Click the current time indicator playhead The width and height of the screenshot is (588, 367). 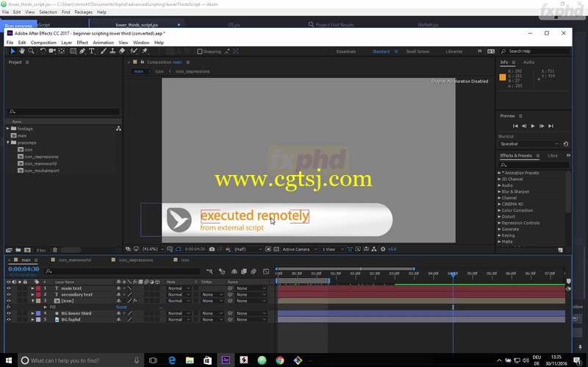453,274
